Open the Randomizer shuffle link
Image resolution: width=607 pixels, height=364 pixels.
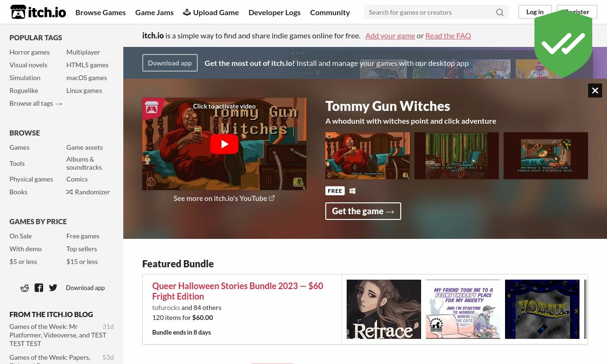click(88, 192)
